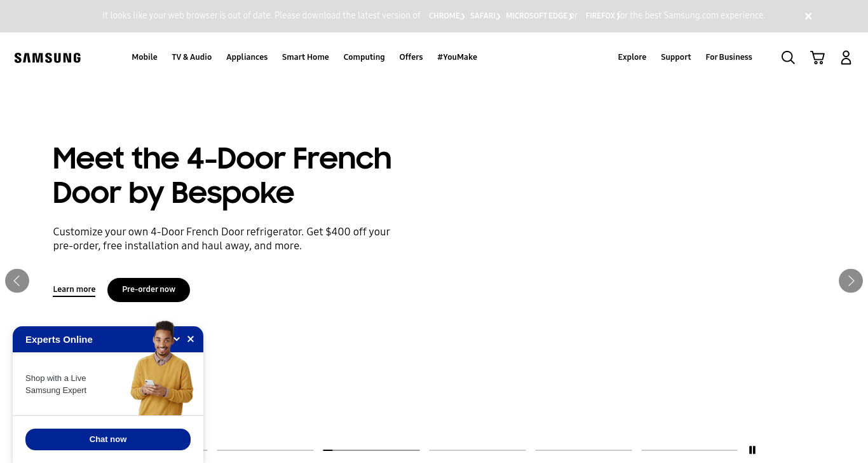Click the 'Meet the 4-Door French Door' headline

coord(222,175)
